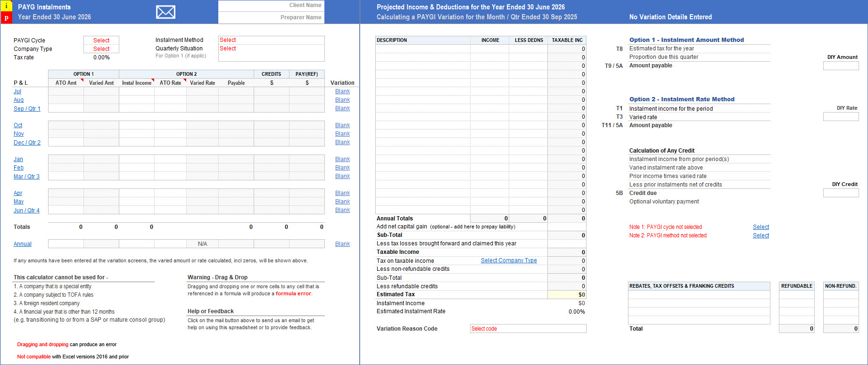This screenshot has width=868, height=365.
Task: Click the 'Select Company Type' link
Action: [509, 260]
